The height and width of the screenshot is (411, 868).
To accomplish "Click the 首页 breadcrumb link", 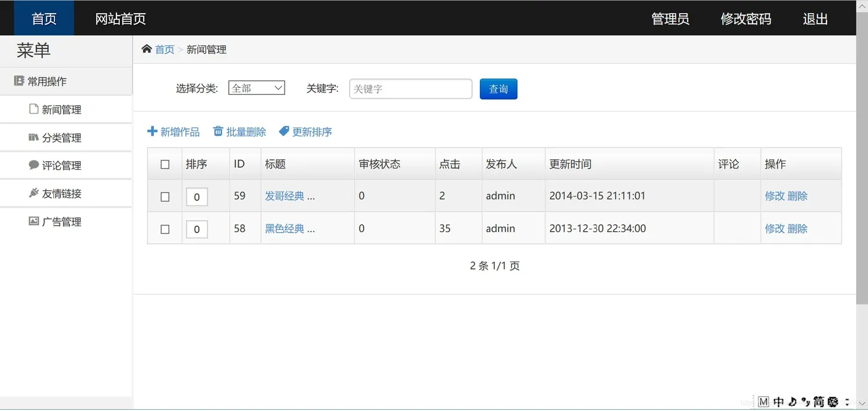I will (164, 50).
